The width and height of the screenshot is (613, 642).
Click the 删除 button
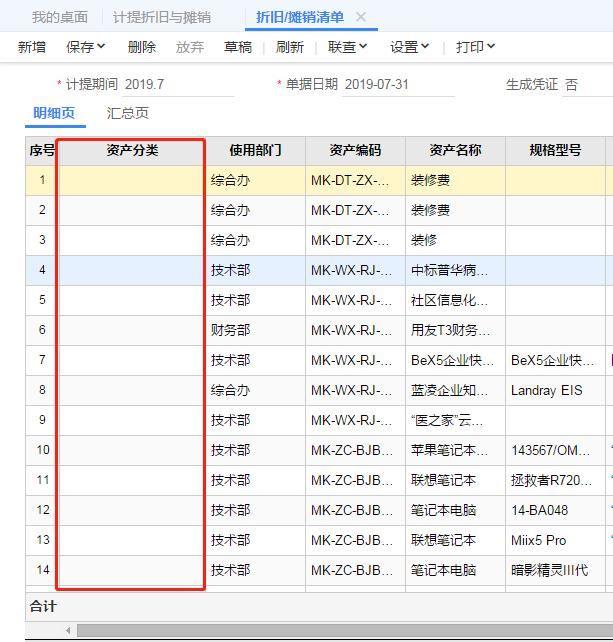tap(142, 47)
